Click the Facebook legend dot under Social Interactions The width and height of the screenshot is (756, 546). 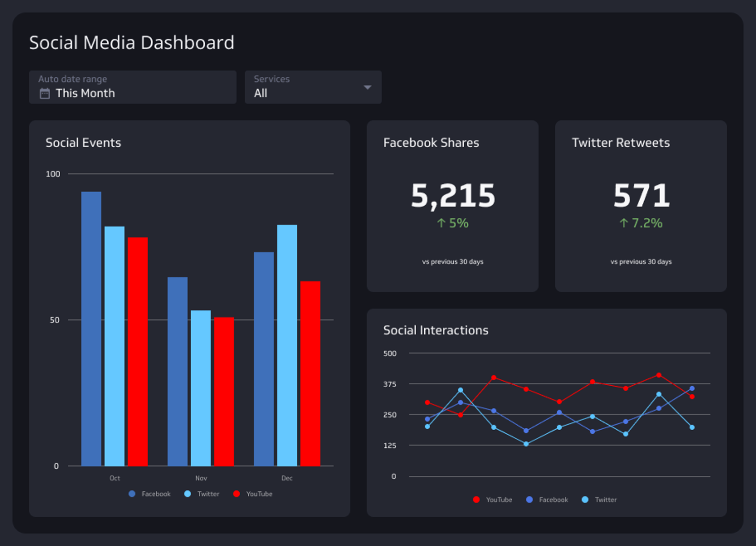coord(530,499)
